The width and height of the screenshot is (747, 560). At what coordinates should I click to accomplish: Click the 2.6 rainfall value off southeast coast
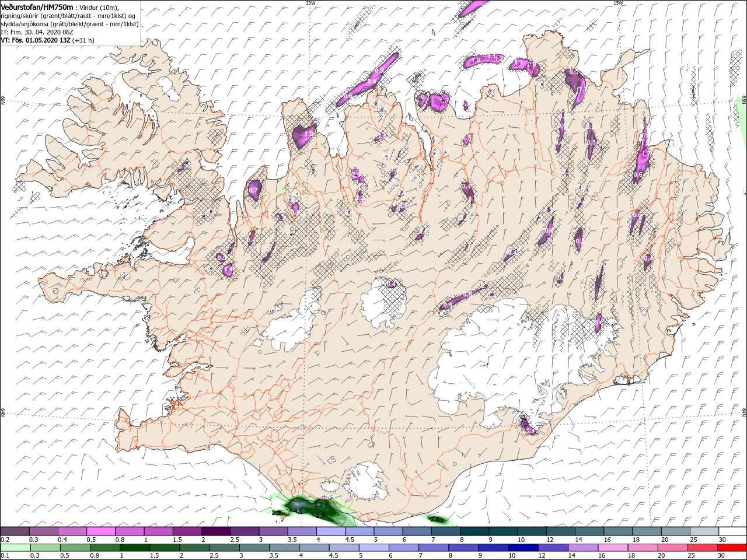pyautogui.click(x=434, y=519)
